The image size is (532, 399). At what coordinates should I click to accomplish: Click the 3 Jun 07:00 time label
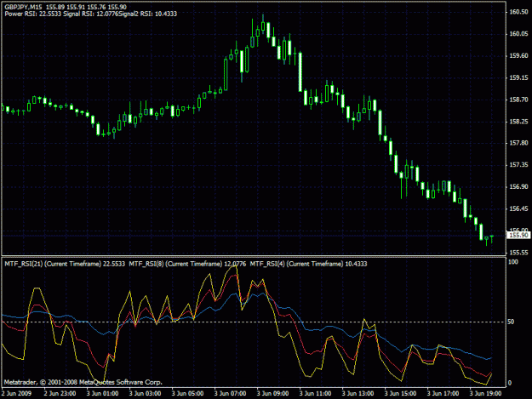point(230,394)
